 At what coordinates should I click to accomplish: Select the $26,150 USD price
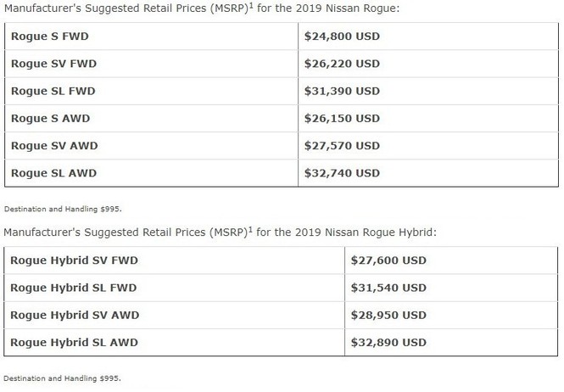click(342, 119)
